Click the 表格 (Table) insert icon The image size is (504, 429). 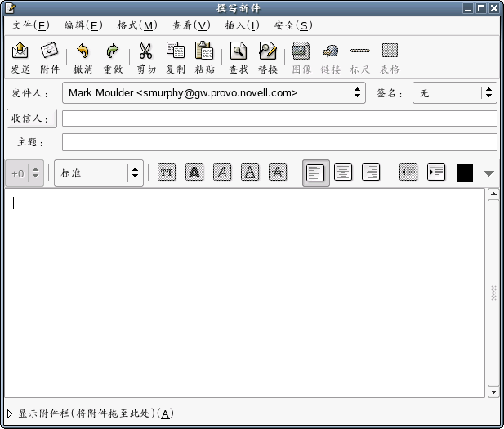[390, 51]
